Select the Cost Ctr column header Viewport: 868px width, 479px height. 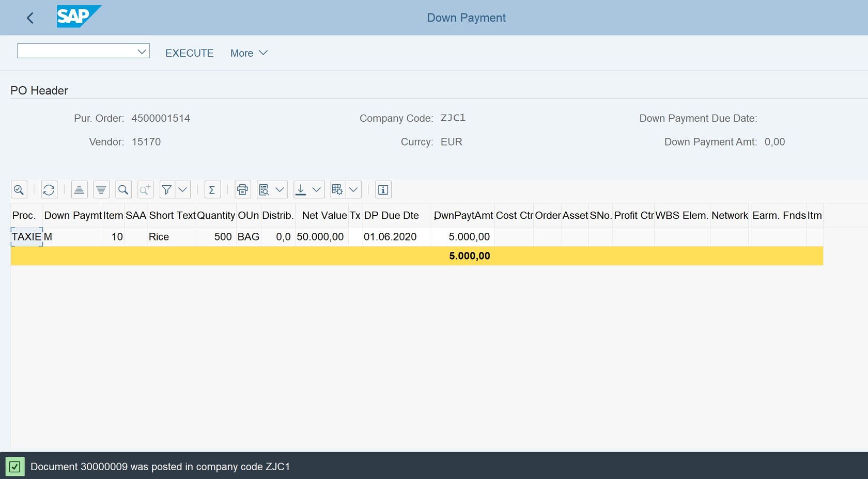pos(514,215)
